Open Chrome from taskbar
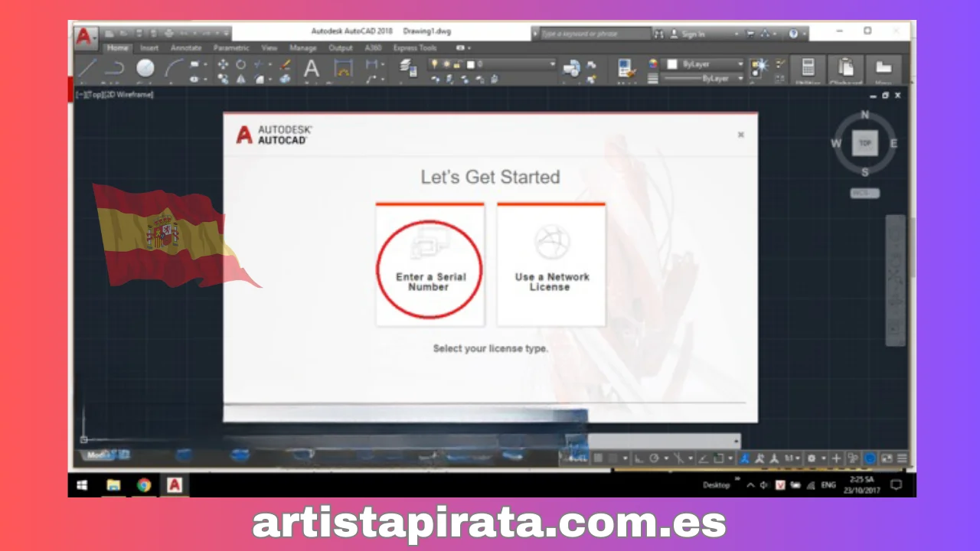The height and width of the screenshot is (551, 980). [x=144, y=485]
